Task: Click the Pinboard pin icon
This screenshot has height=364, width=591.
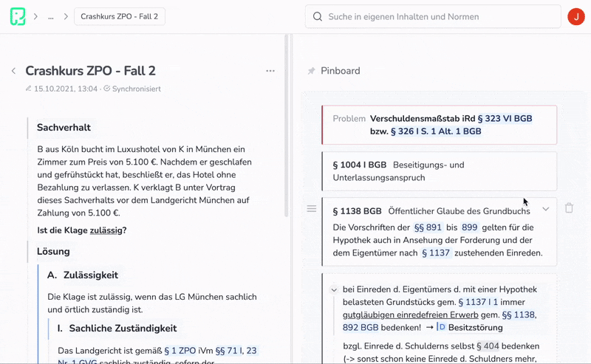Action: [311, 71]
